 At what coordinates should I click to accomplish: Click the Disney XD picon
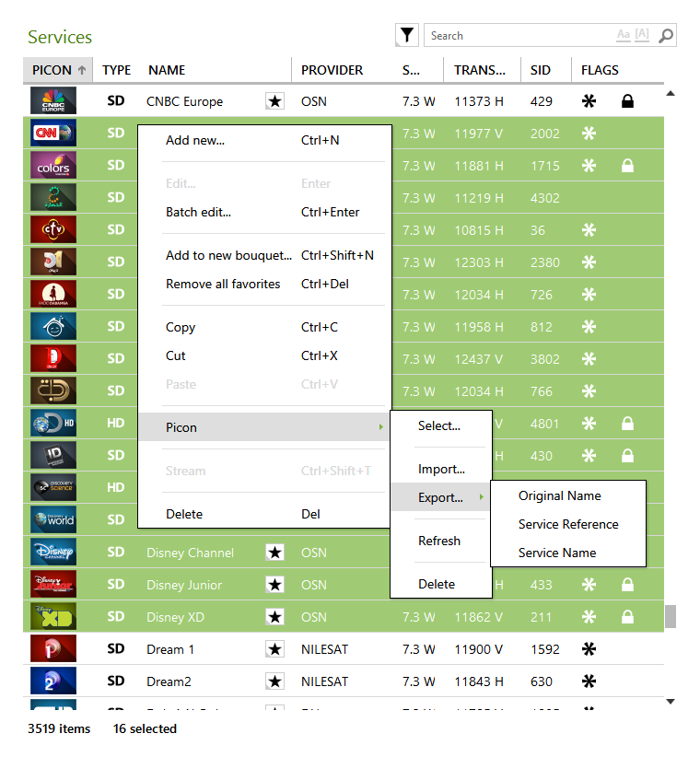(53, 617)
